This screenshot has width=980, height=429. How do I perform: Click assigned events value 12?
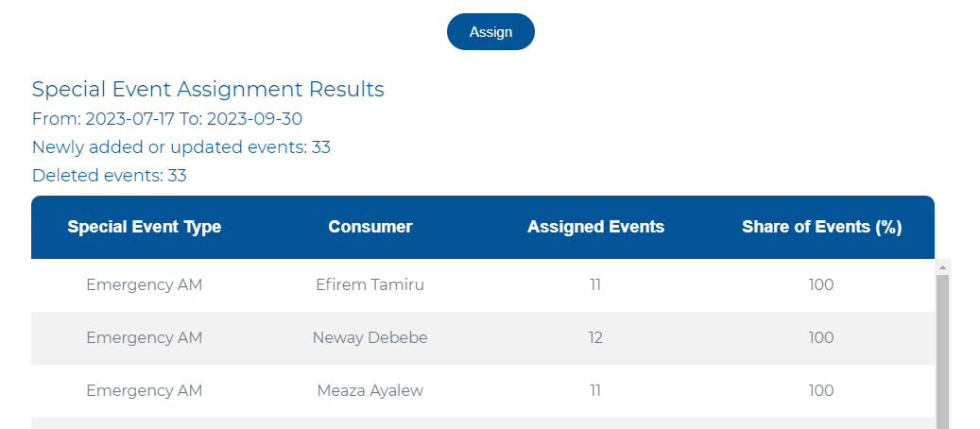pos(595,337)
